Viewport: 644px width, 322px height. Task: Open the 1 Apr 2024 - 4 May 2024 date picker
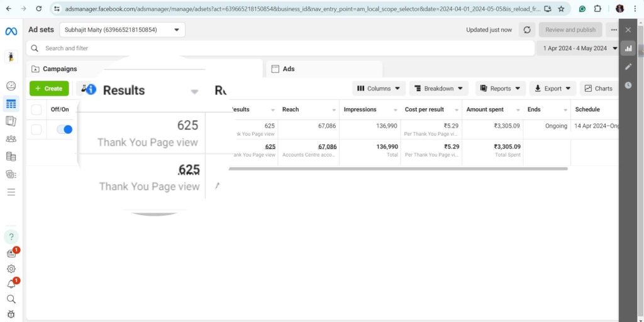[579, 48]
